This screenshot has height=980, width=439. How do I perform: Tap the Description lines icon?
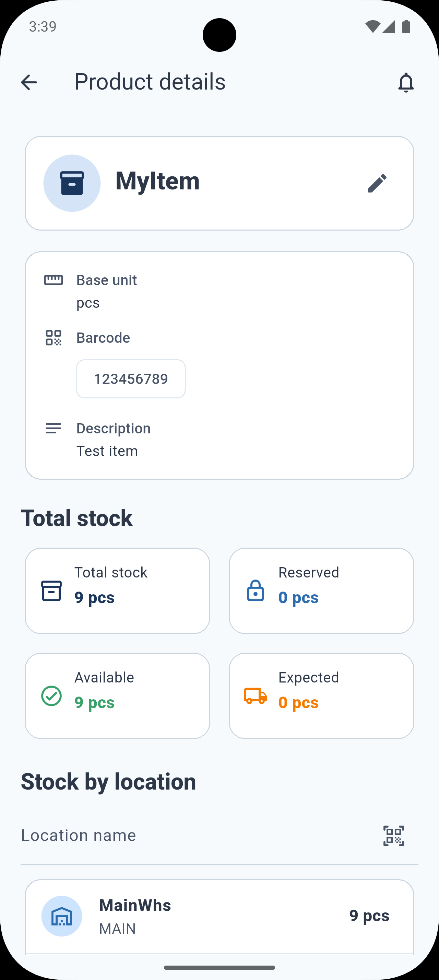[54, 428]
